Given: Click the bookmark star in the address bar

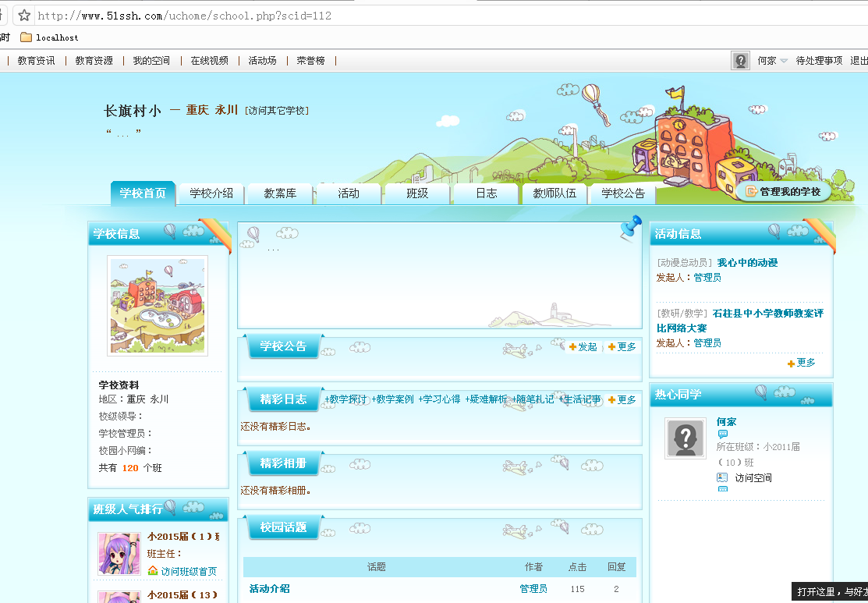Looking at the screenshot, I should pyautogui.click(x=24, y=16).
